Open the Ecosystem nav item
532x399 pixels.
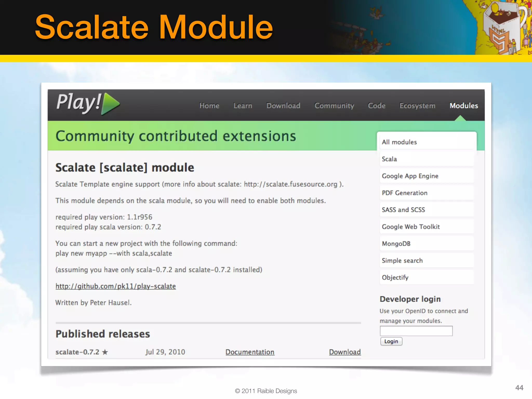pos(417,106)
